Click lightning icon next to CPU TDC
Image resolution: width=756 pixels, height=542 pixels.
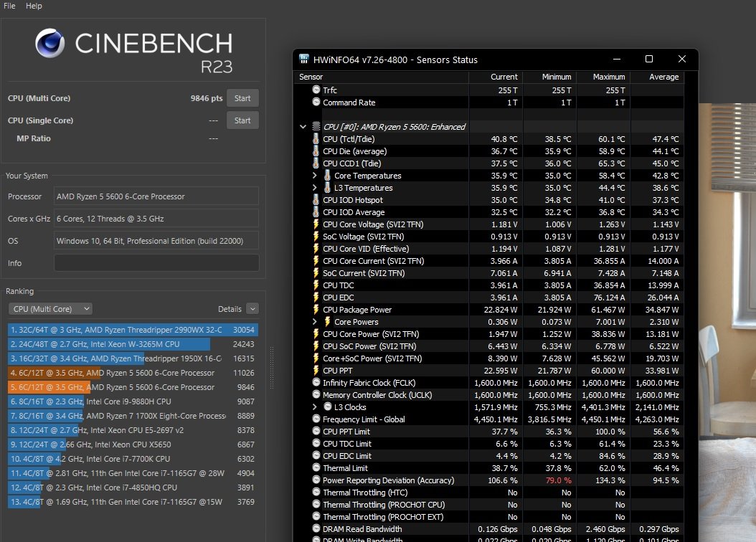tap(316, 285)
